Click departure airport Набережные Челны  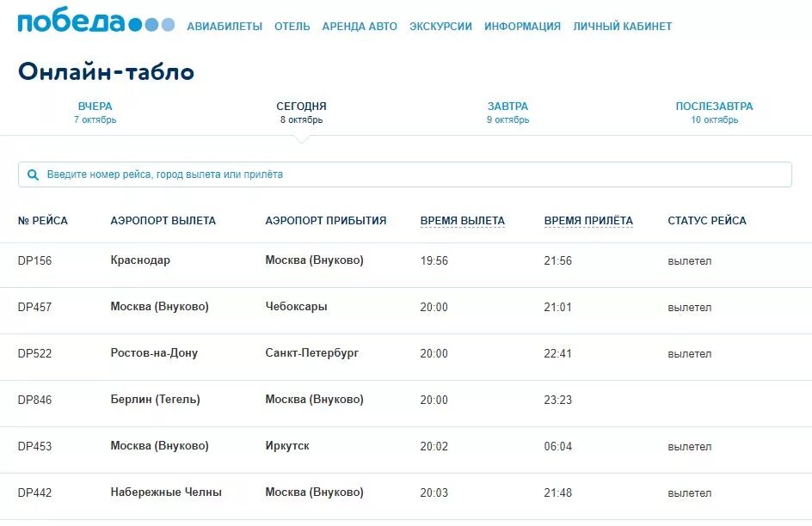(166, 492)
